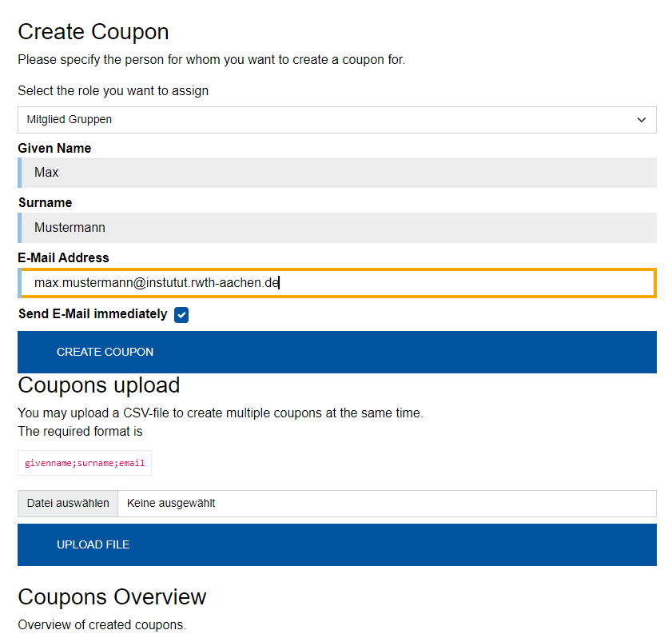
Task: Uncheck the Send E-Mail immediately checkbox
Action: click(x=181, y=314)
